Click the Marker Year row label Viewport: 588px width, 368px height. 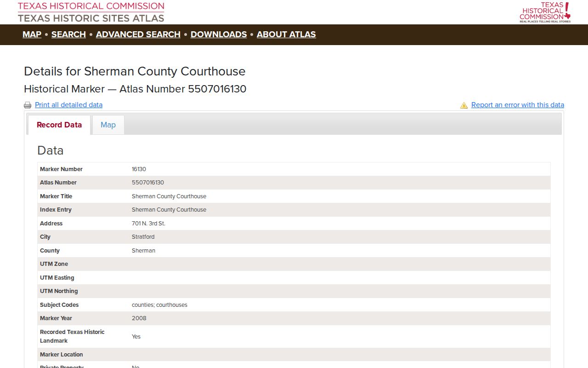pos(56,318)
